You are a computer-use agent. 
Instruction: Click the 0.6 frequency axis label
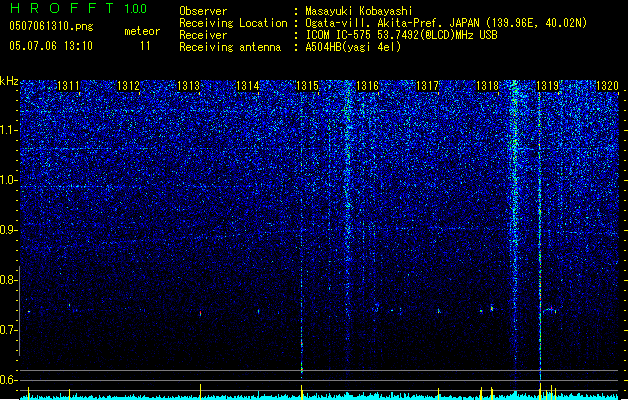click(x=8, y=380)
